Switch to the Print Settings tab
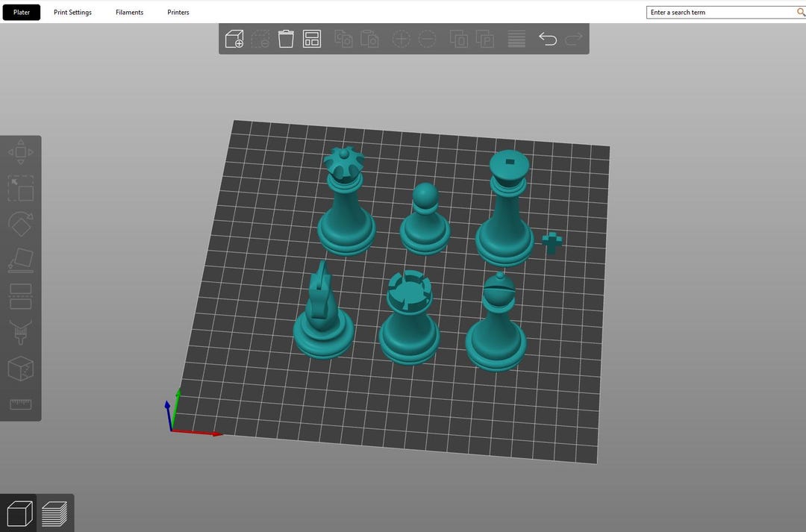The image size is (806, 532). [72, 12]
